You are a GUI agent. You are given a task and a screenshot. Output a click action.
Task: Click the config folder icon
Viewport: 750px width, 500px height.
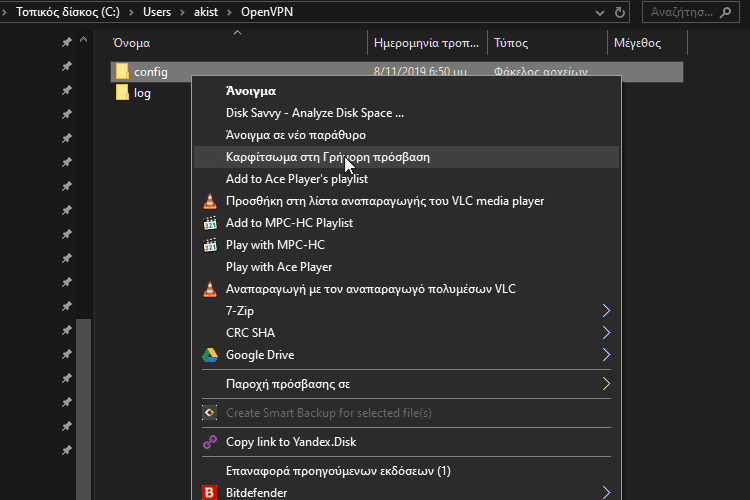(122, 72)
